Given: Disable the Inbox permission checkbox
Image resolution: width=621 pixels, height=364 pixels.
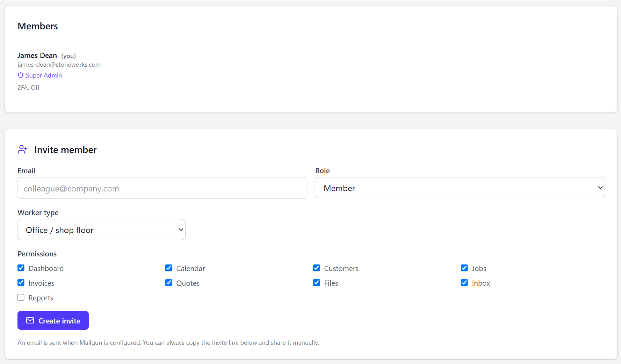Looking at the screenshot, I should [464, 283].
